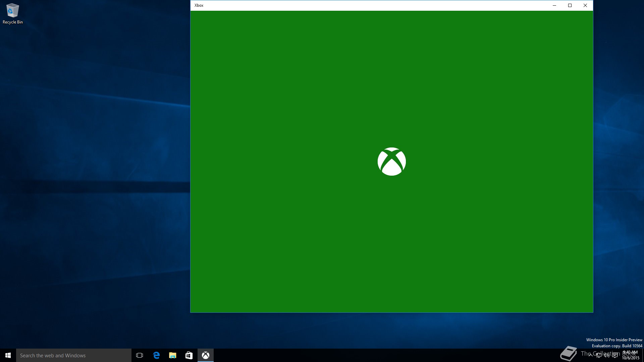This screenshot has width=644, height=362.
Task: Click the Show desktop sliver on the taskbar
Action: [x=643, y=355]
